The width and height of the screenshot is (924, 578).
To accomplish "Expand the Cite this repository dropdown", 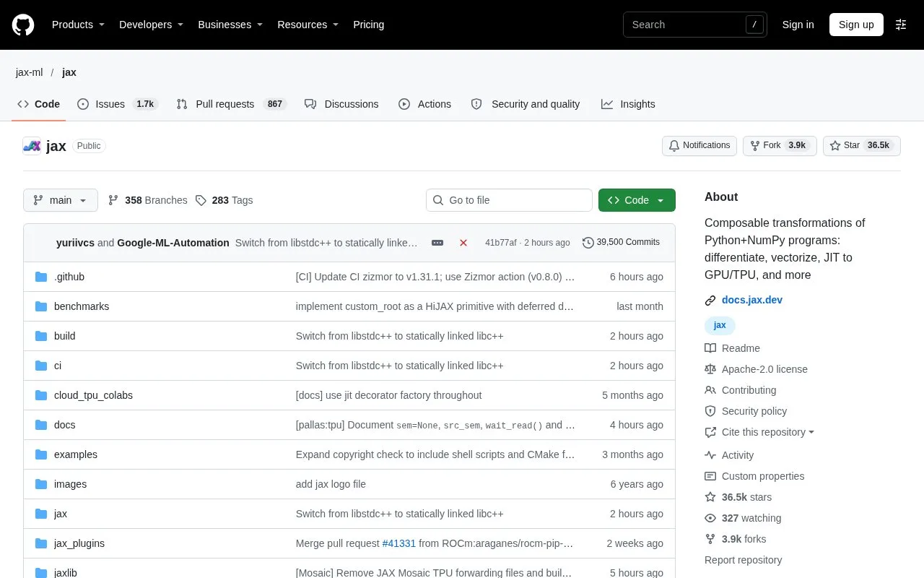I will point(759,432).
